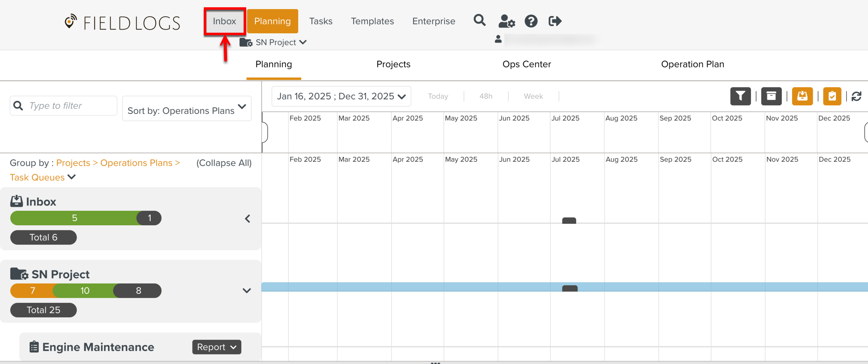This screenshot has height=364, width=868.
Task: Open the Sort by Operations Plans dropdown
Action: tap(187, 109)
